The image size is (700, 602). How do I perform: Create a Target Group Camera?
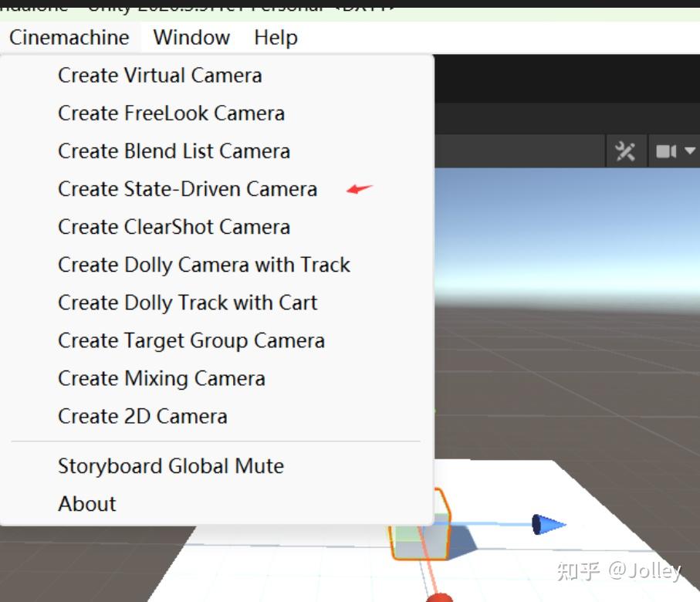[x=191, y=340]
